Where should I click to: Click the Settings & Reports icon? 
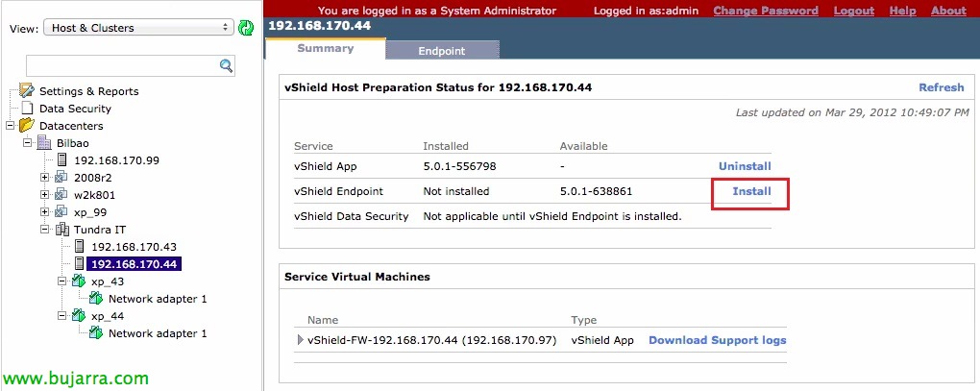[28, 90]
